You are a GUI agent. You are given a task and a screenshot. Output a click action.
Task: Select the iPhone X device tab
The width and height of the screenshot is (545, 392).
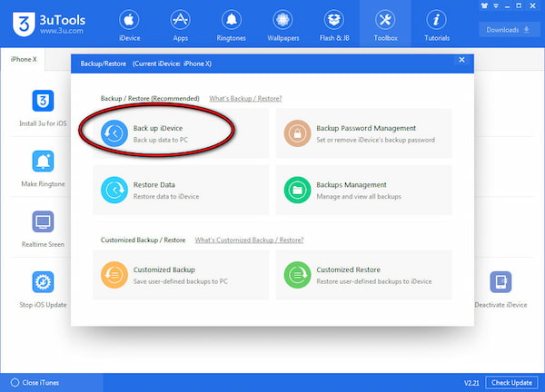[x=23, y=59]
